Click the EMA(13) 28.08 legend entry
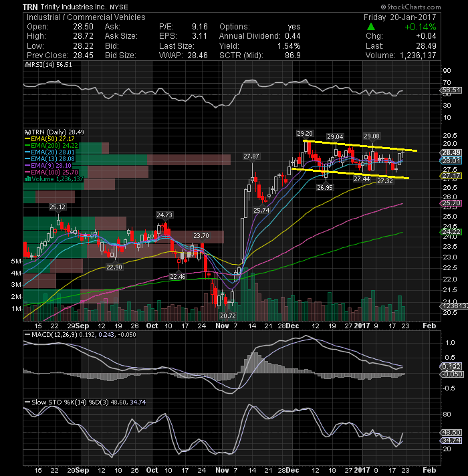Screen dimensions: 468x476 53,158
